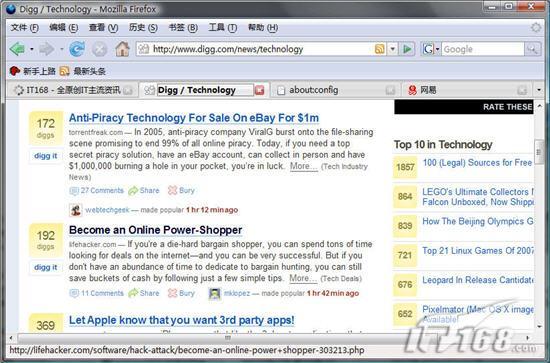Screen dimensions: 550x363
Task: Open the 书签 (B) menu
Action: coord(183,27)
